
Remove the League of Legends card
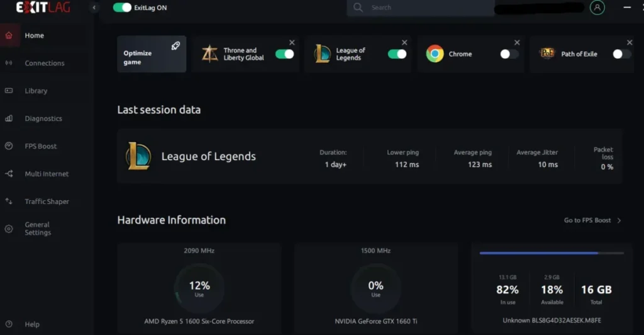pyautogui.click(x=404, y=42)
